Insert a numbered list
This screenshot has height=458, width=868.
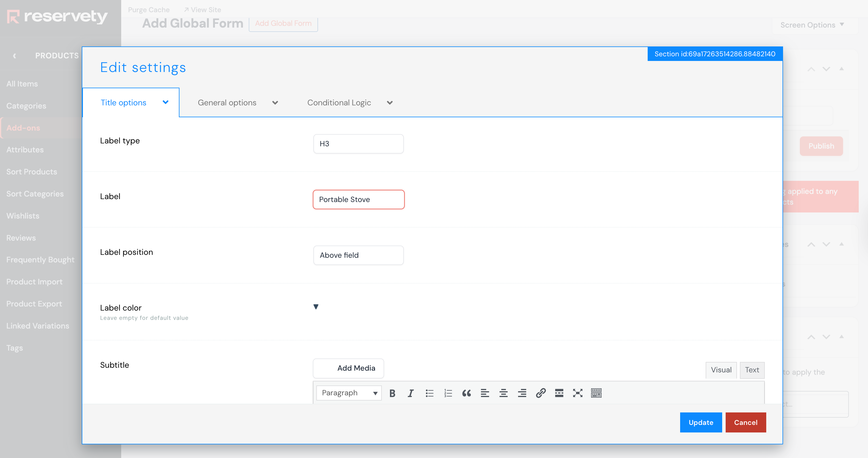click(x=448, y=393)
